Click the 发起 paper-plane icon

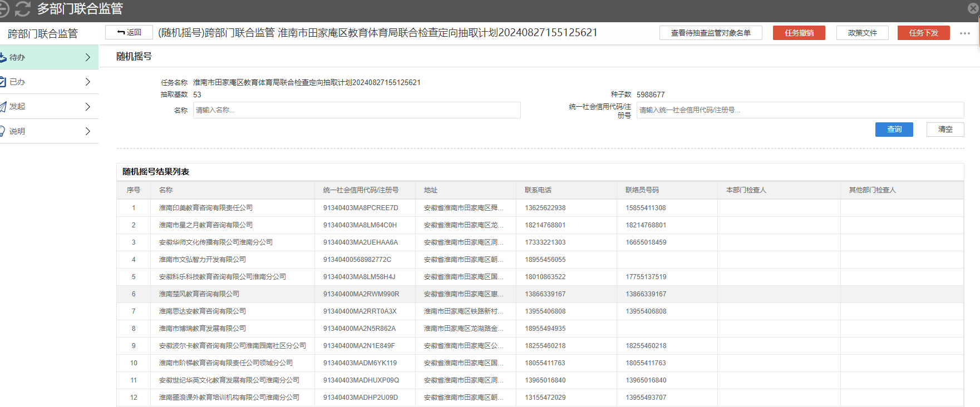click(x=3, y=107)
